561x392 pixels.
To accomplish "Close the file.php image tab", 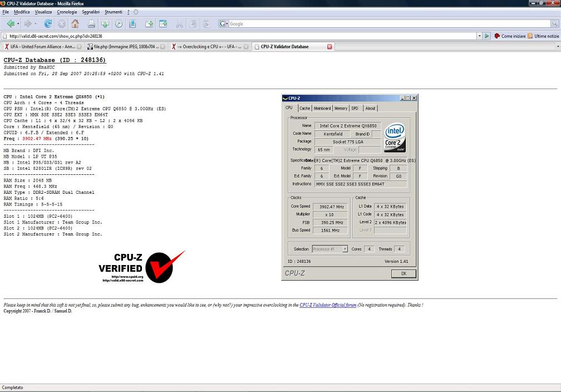I will [x=163, y=47].
